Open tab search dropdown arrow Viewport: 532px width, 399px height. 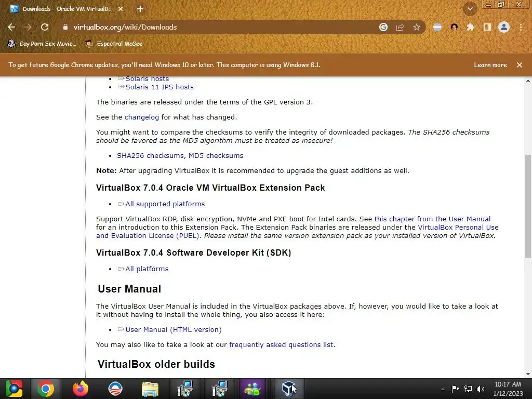pyautogui.click(x=470, y=9)
